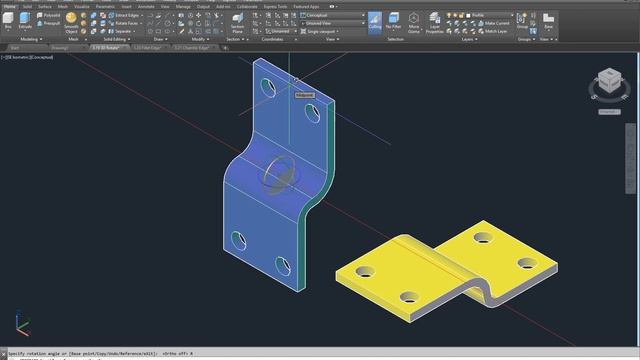640x360 pixels.
Task: Click the Group tool icon
Action: (x=522, y=20)
